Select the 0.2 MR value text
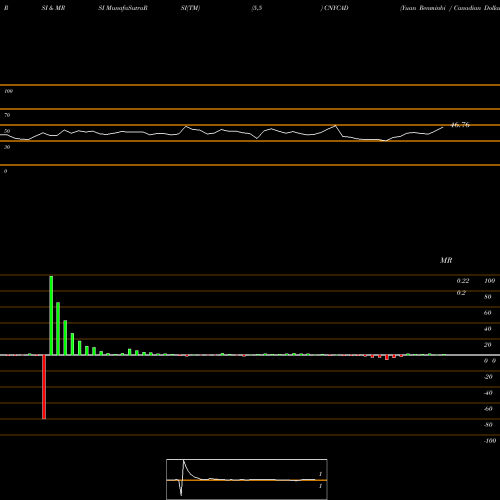This screenshot has height=500, width=500. click(461, 293)
